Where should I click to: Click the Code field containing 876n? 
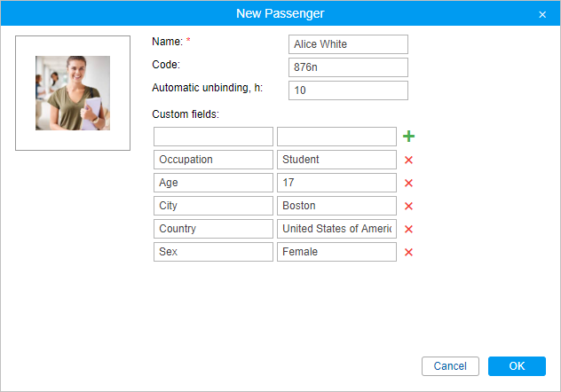pyautogui.click(x=348, y=67)
